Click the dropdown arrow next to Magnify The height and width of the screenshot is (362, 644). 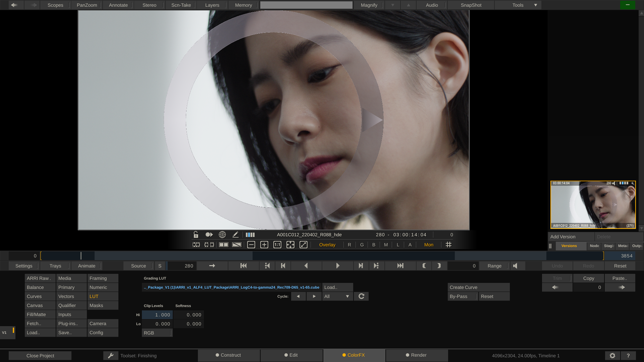coord(393,5)
